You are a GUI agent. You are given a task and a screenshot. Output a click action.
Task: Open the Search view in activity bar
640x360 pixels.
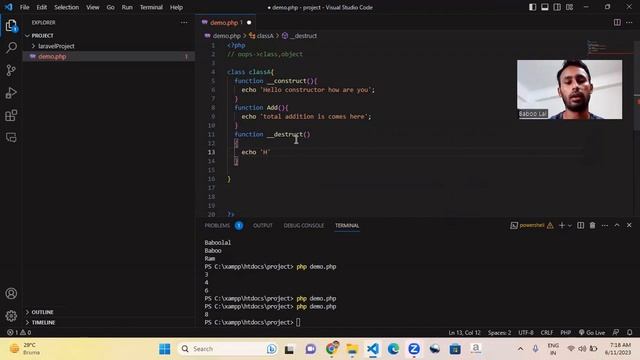click(11, 47)
